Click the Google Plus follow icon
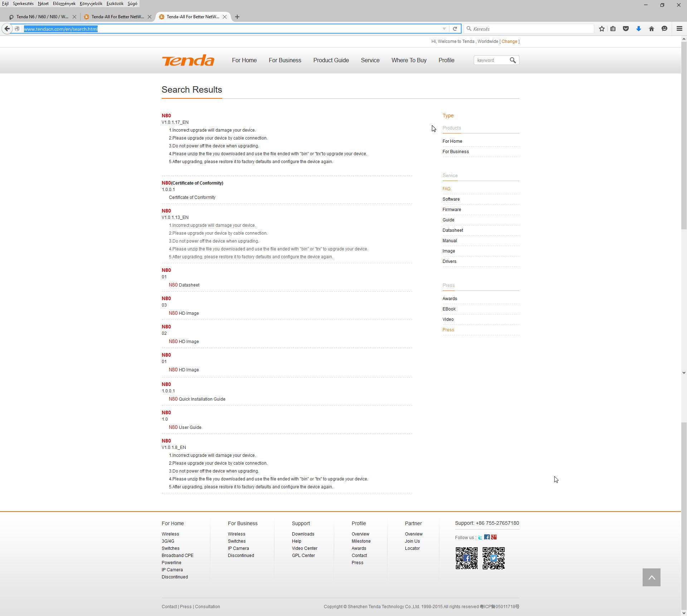Image resolution: width=687 pixels, height=616 pixels. [x=494, y=537]
